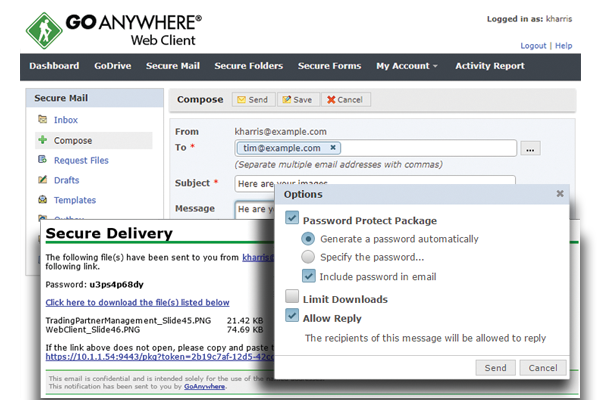Go to Secure Mail in navigation bar

[x=173, y=66]
